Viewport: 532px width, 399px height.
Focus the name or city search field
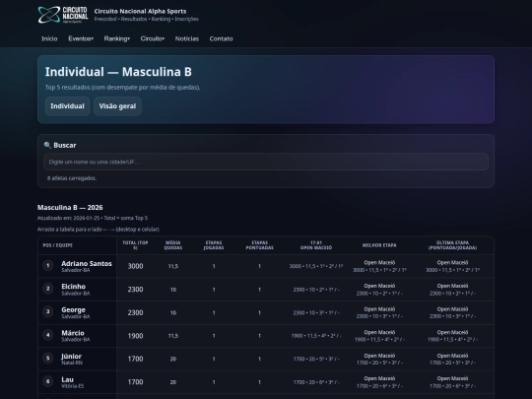coord(266,162)
